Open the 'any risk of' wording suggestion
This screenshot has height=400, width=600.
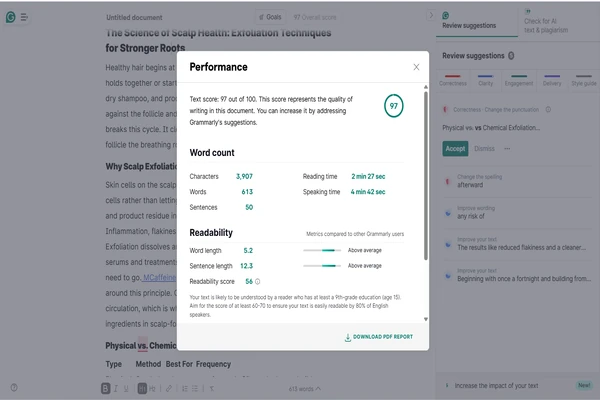coord(517,212)
